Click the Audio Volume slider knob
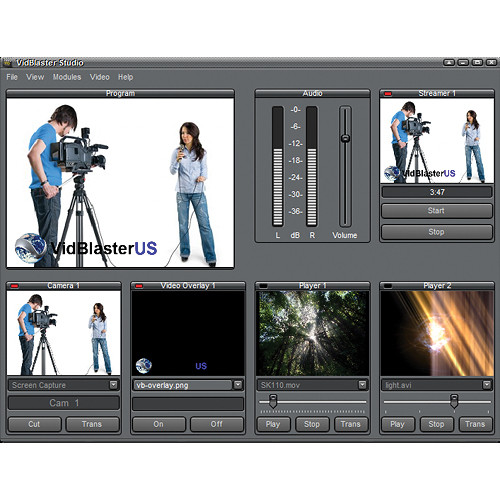The width and height of the screenshot is (500, 500). pyautogui.click(x=345, y=138)
